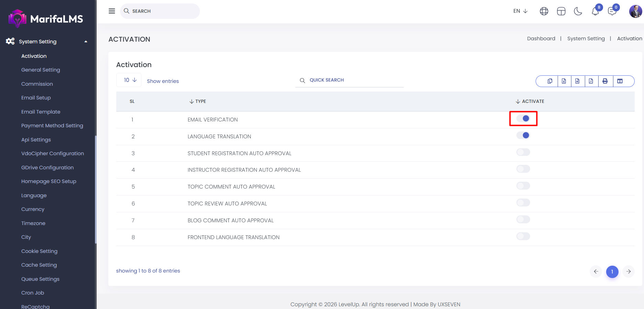Open the column visibility icon
The height and width of the screenshot is (309, 644).
tap(620, 81)
